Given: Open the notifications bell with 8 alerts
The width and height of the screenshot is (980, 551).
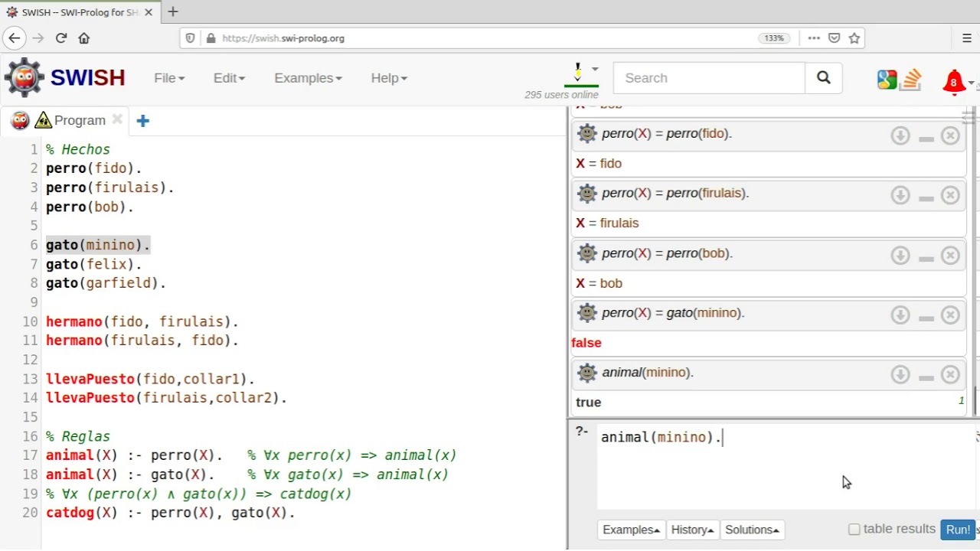Looking at the screenshot, I should point(954,82).
